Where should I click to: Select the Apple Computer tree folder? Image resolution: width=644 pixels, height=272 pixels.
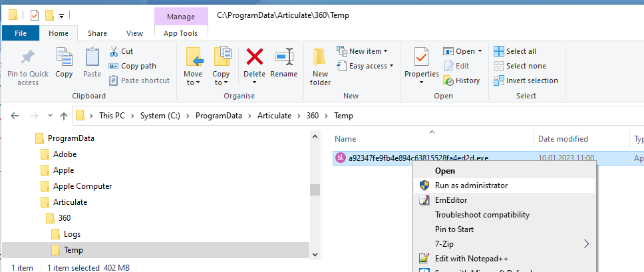coord(82,186)
